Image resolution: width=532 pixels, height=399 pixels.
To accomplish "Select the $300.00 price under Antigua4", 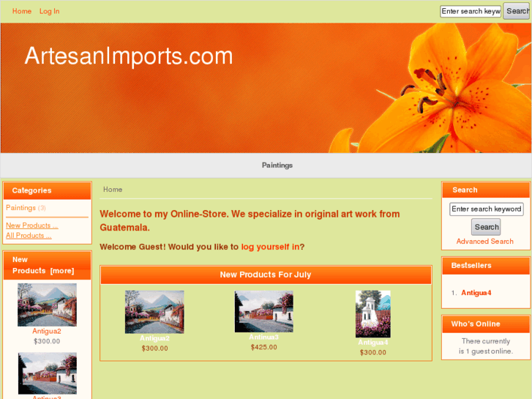I will [x=373, y=352].
